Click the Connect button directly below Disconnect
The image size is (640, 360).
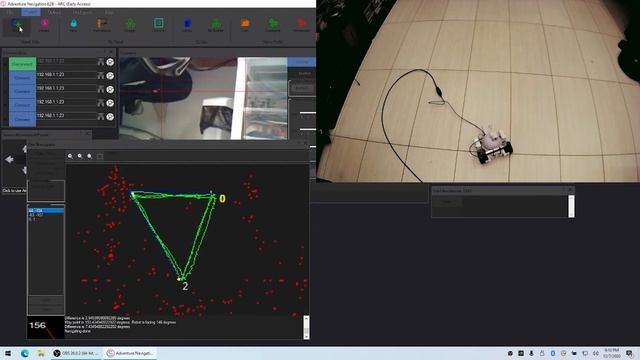[x=22, y=78]
